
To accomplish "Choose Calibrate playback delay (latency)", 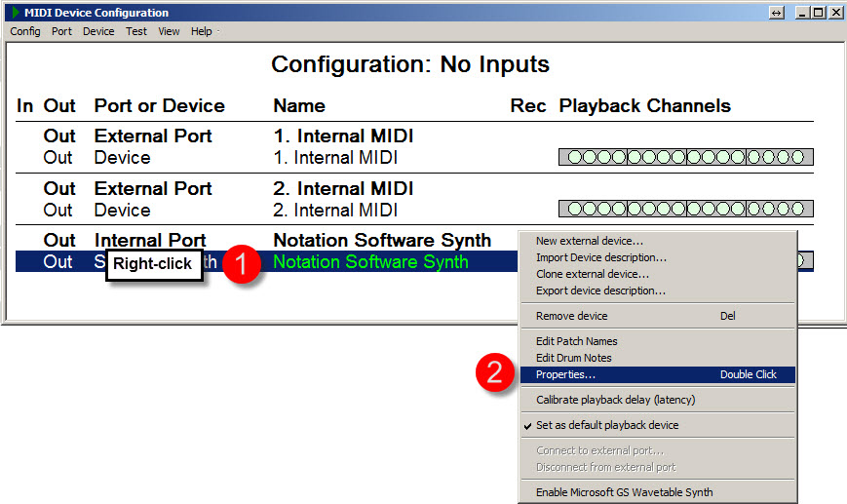I will (615, 400).
